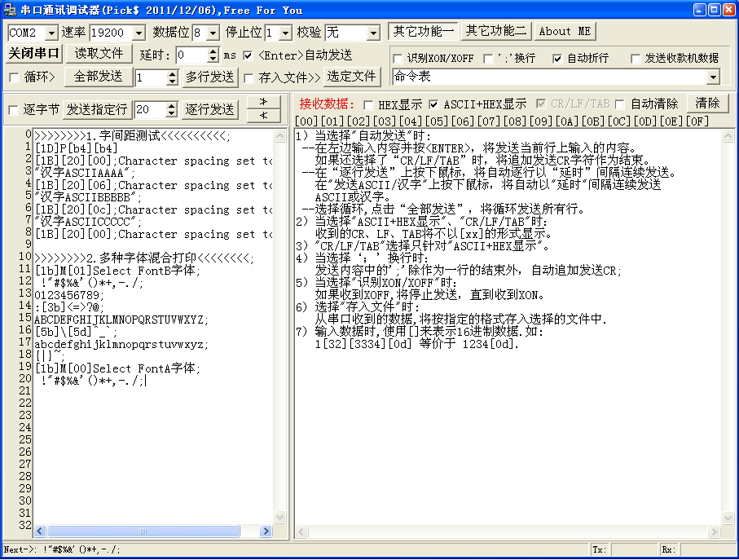739x560 pixels.
Task: Open the COM2 port dropdown
Action: pos(51,33)
